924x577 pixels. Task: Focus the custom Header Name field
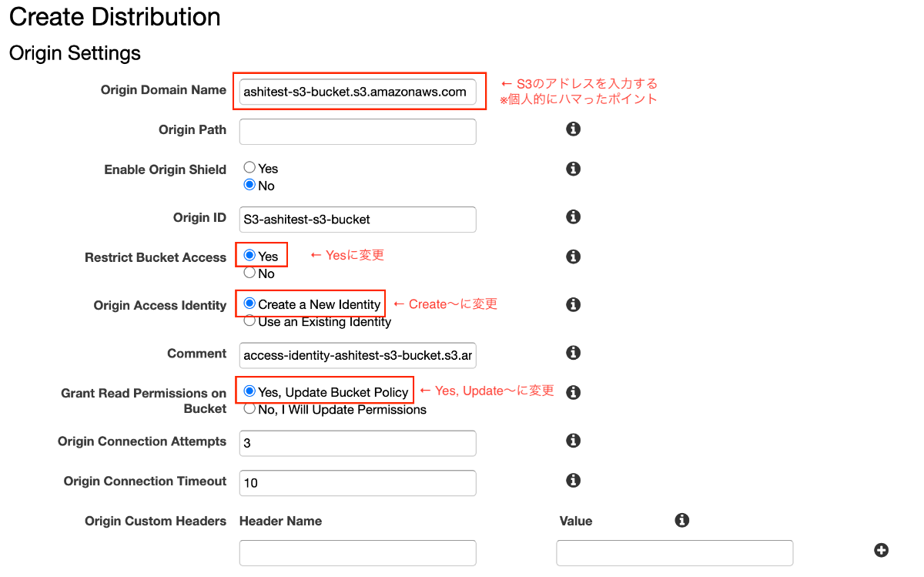point(357,553)
